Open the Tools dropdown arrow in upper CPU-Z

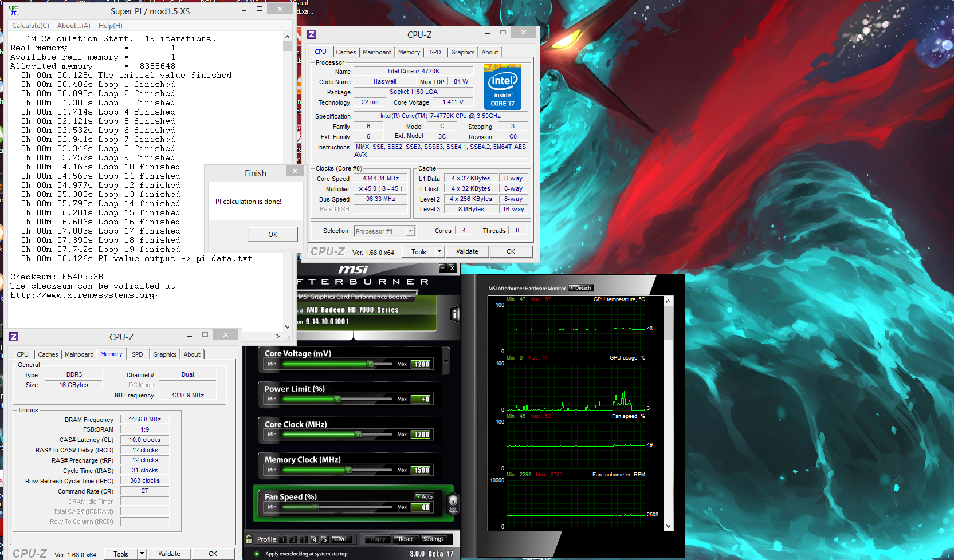click(439, 251)
